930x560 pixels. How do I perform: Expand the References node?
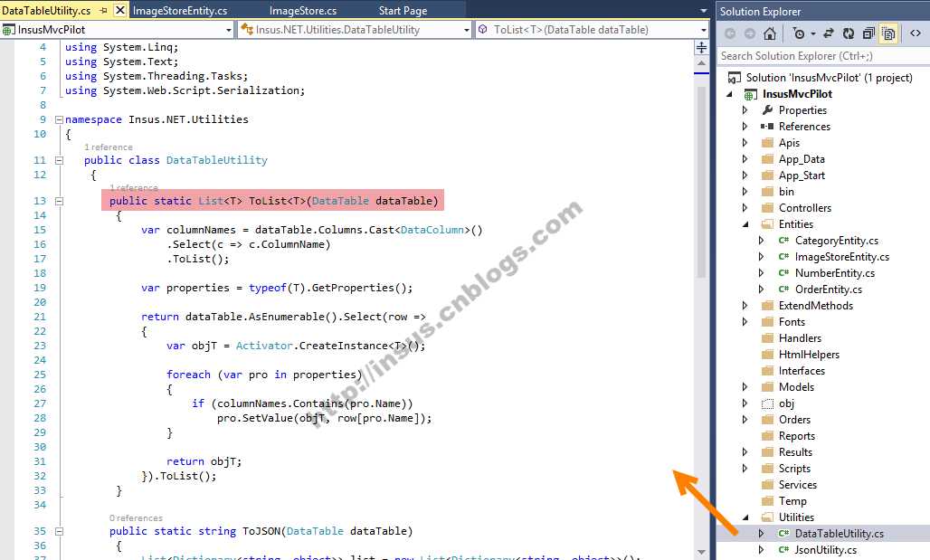pyautogui.click(x=745, y=127)
